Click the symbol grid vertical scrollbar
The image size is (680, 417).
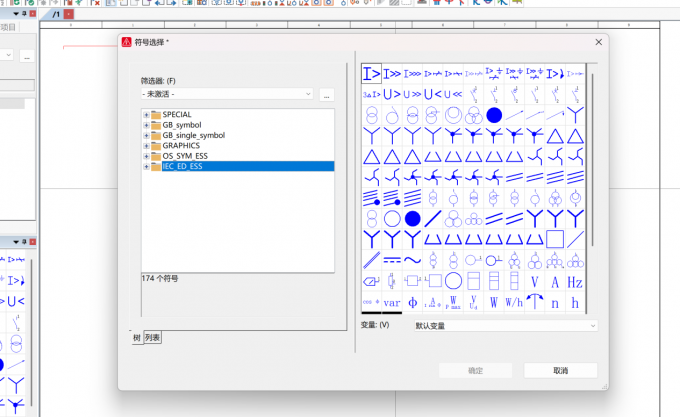pos(592,160)
